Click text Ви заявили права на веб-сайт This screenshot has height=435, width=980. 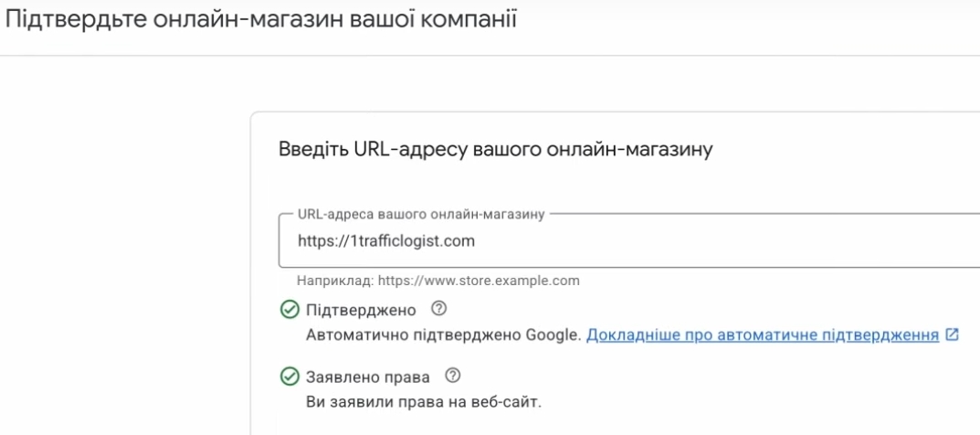423,401
